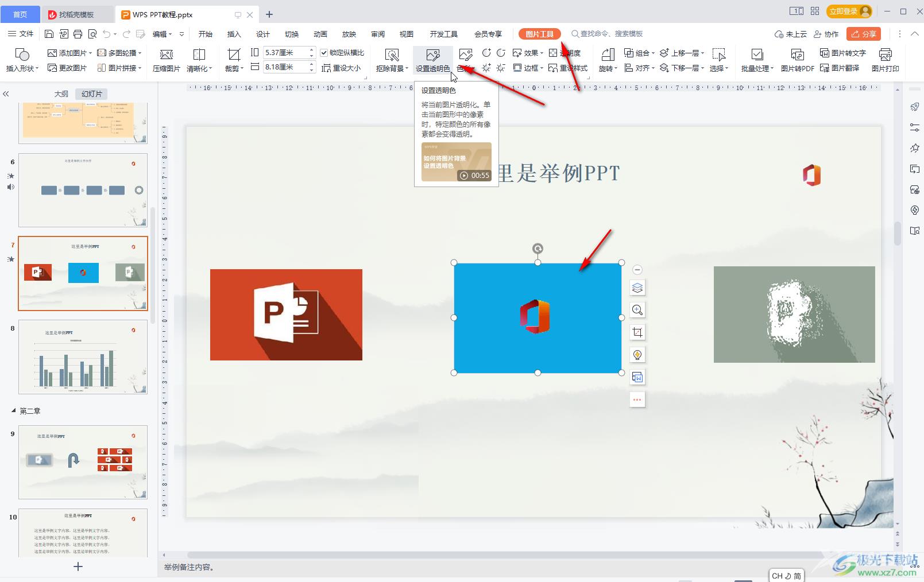The width and height of the screenshot is (924, 582).
Task: Click the 压缩图片 compress picture icon
Action: click(x=167, y=60)
